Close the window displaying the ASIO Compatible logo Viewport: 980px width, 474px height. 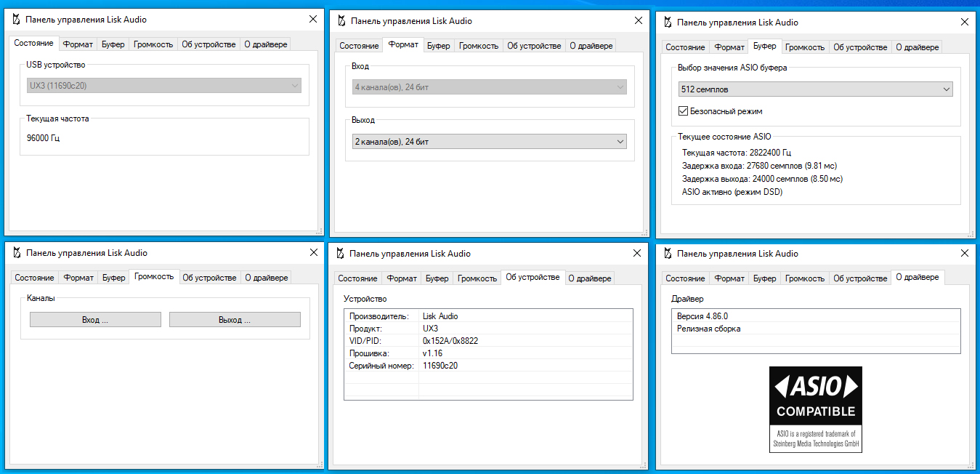(x=964, y=254)
